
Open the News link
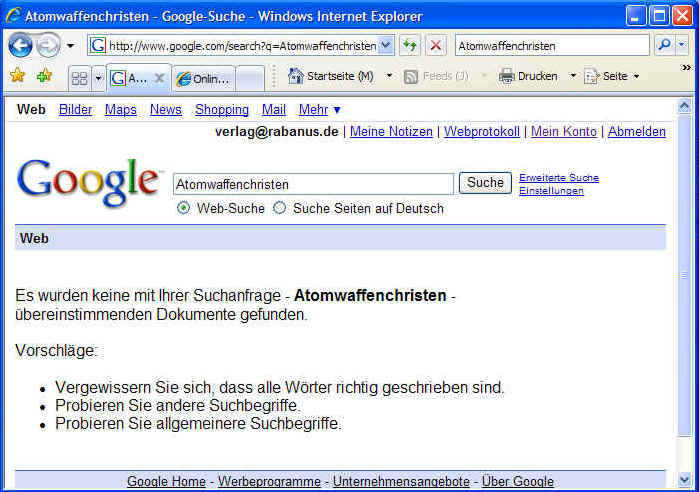click(166, 110)
